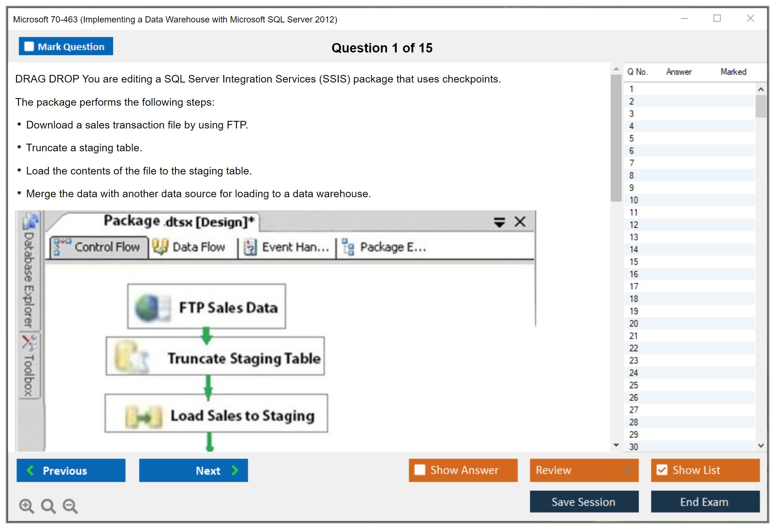Go to the Next question
This screenshot has width=778, height=532.
[194, 470]
